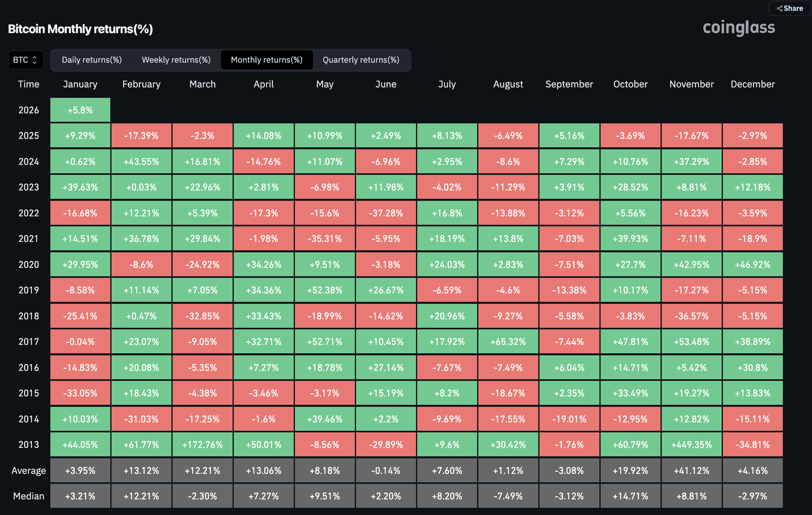Image resolution: width=812 pixels, height=515 pixels.
Task: Select the August 2017 +65.32% cell
Action: pyautogui.click(x=508, y=342)
